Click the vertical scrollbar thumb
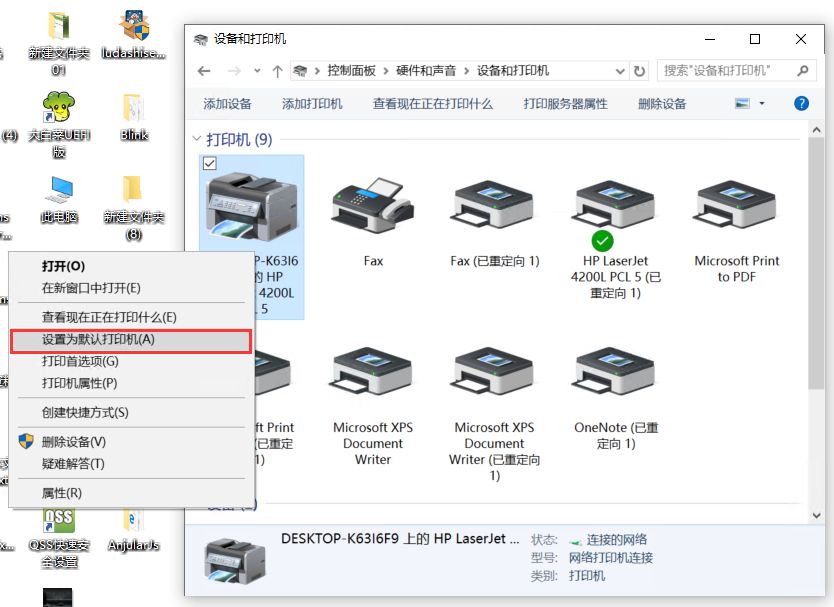The width and height of the screenshot is (834, 607). point(816,263)
